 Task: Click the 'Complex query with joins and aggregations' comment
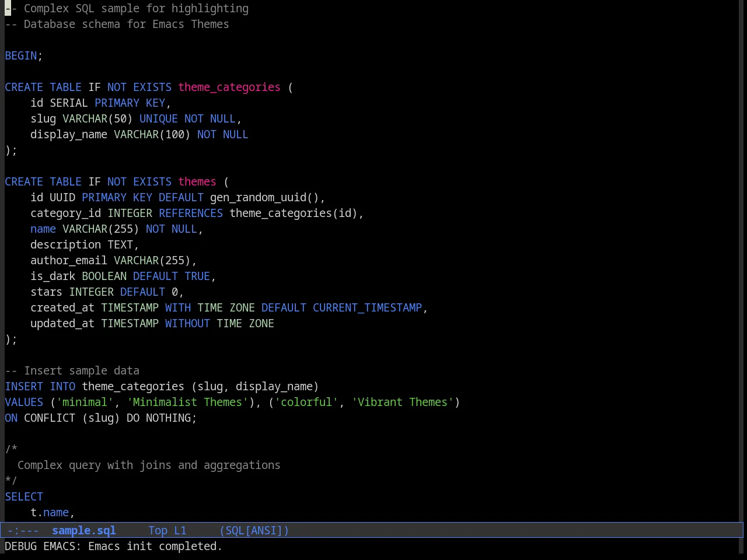[x=149, y=465]
